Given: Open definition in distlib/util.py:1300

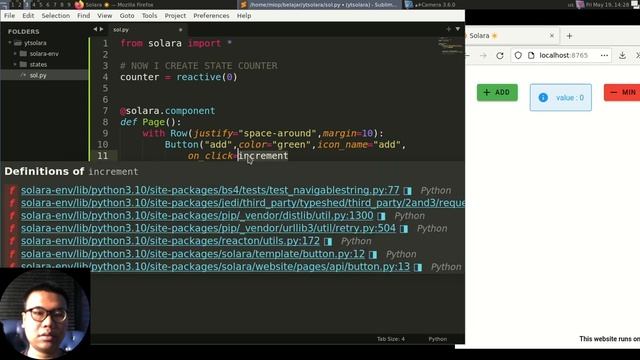Looking at the screenshot, I should tap(197, 216).
